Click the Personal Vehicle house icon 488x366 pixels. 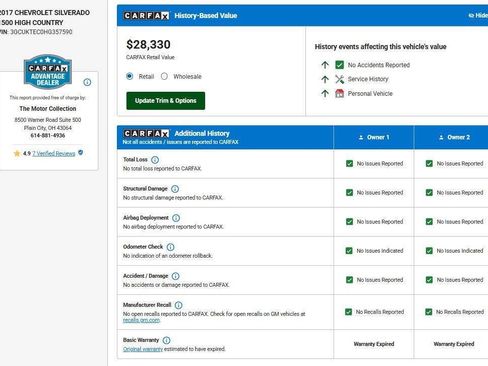click(339, 93)
